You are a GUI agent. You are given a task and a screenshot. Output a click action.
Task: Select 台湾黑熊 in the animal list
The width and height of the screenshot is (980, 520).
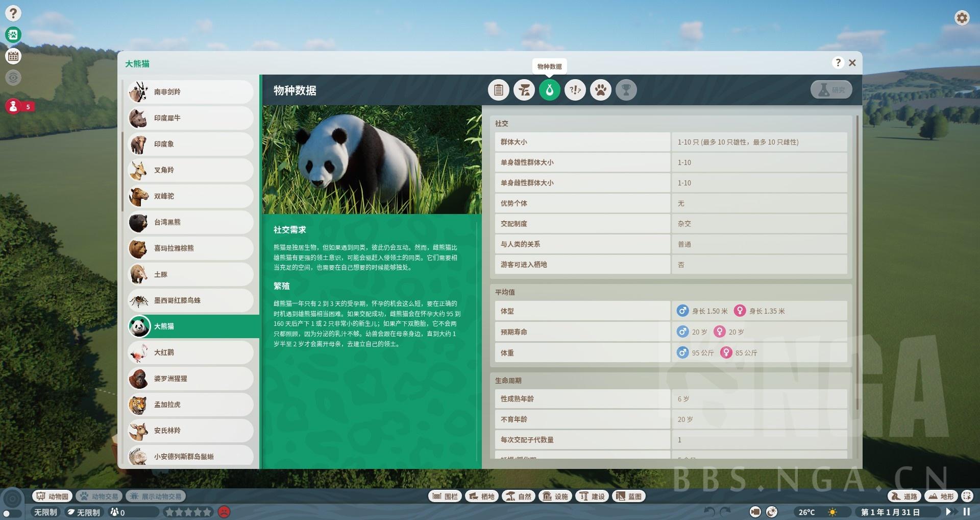pyautogui.click(x=190, y=222)
